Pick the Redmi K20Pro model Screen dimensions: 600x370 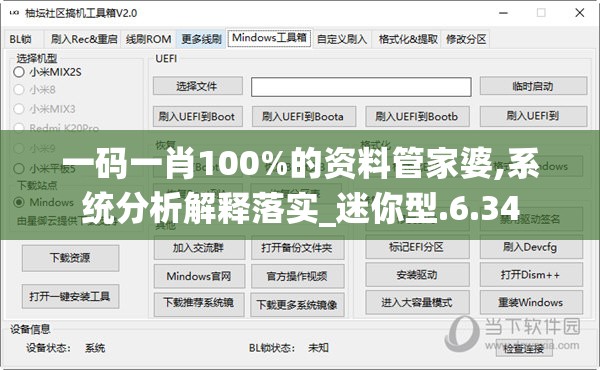point(56,127)
